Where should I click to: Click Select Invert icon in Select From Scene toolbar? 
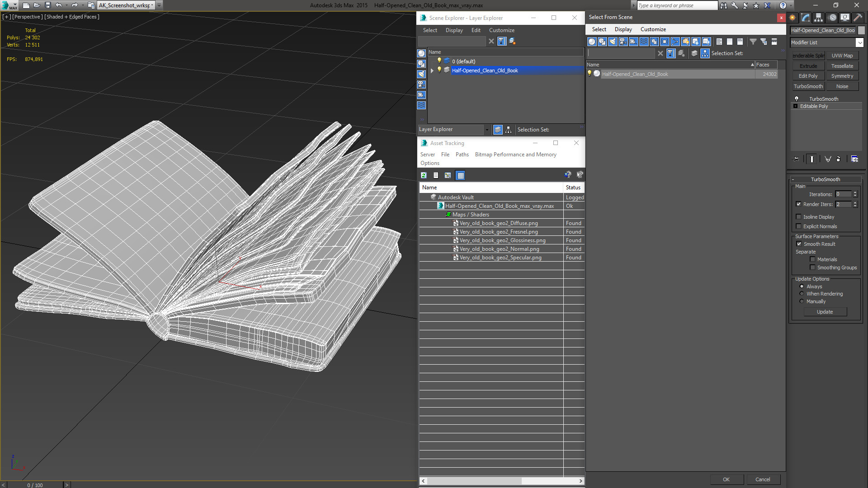(740, 42)
